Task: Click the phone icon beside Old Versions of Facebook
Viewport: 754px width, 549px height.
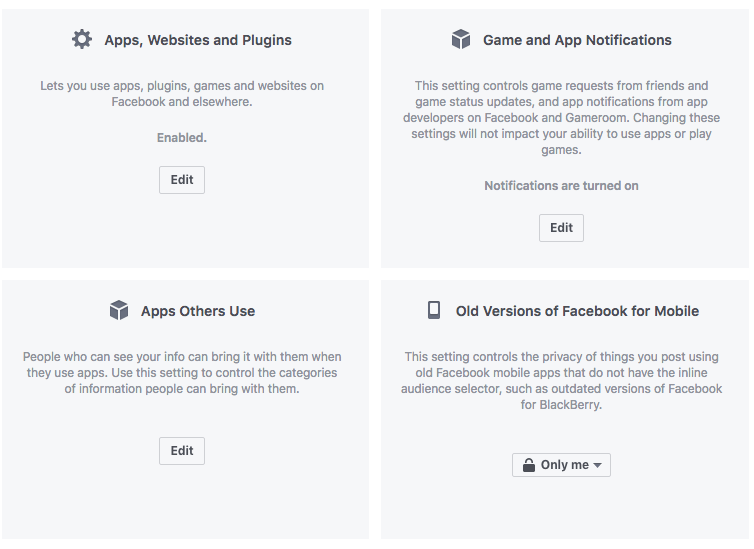Action: 434,310
